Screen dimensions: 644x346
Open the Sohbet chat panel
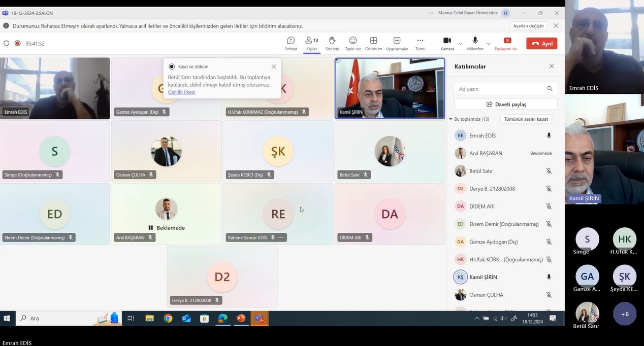click(291, 43)
